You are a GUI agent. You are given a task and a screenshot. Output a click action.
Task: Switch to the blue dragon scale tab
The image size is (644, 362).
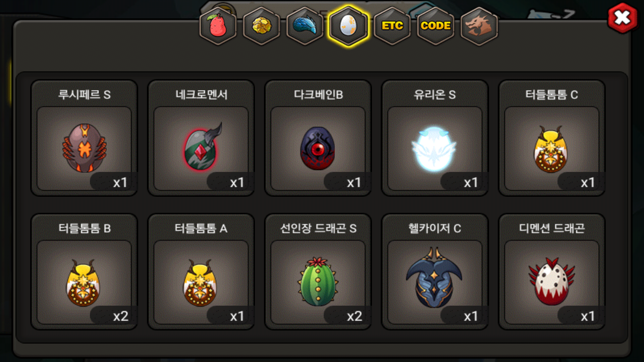point(305,26)
